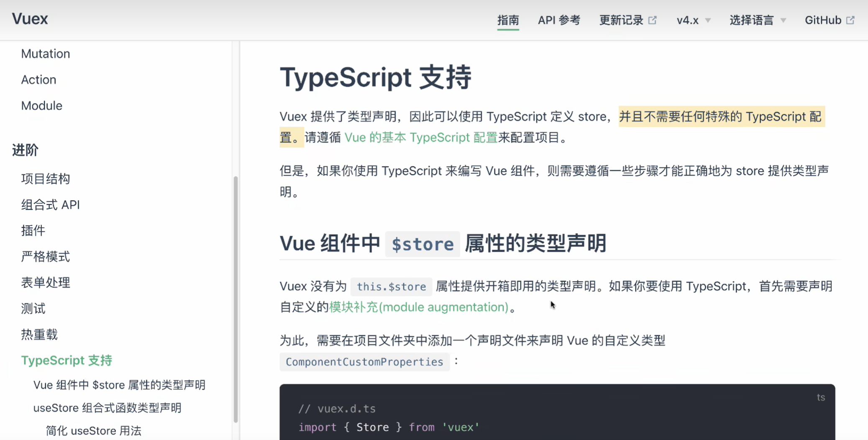Go to the Mutation sidebar page
This screenshot has width=868, height=440.
(46, 54)
